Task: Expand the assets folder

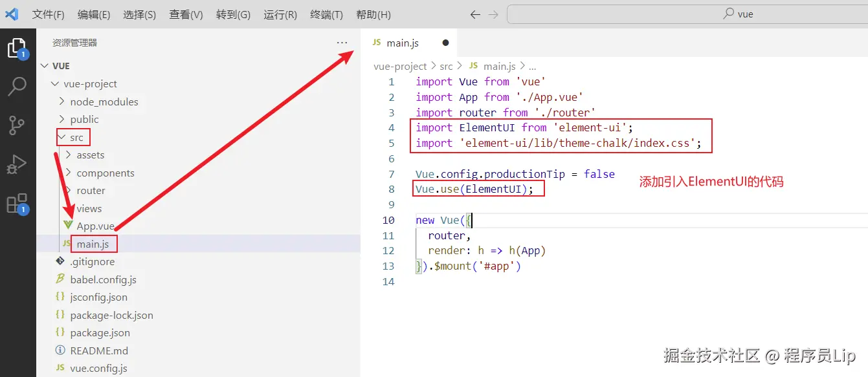Action: point(69,155)
